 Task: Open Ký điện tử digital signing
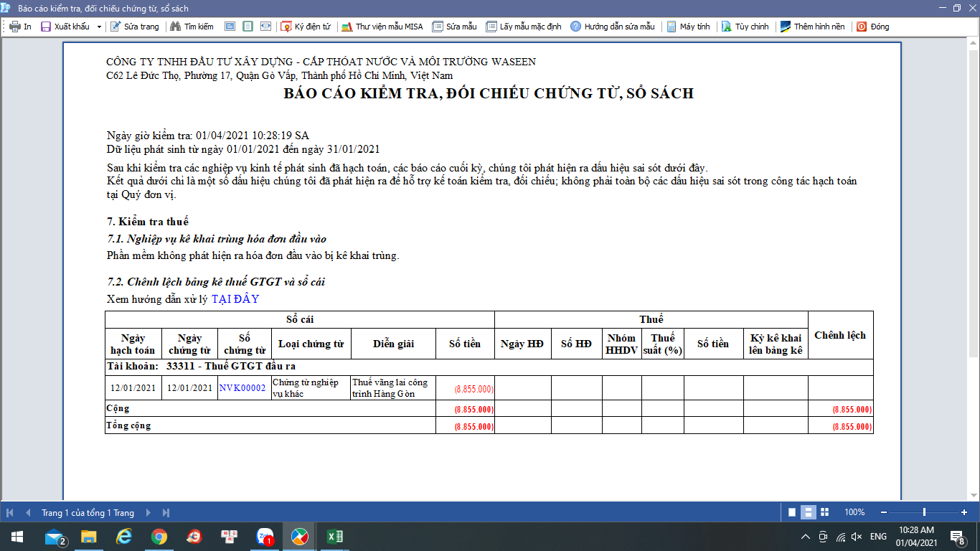pos(306,27)
